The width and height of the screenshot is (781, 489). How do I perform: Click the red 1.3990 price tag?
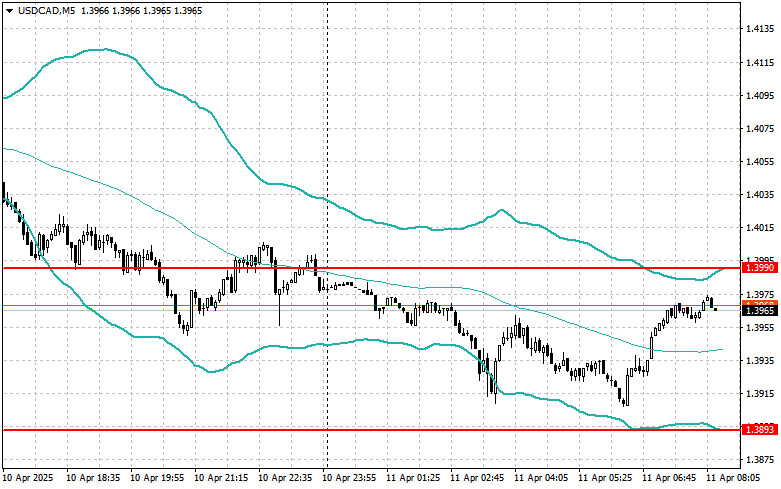pyautogui.click(x=760, y=268)
